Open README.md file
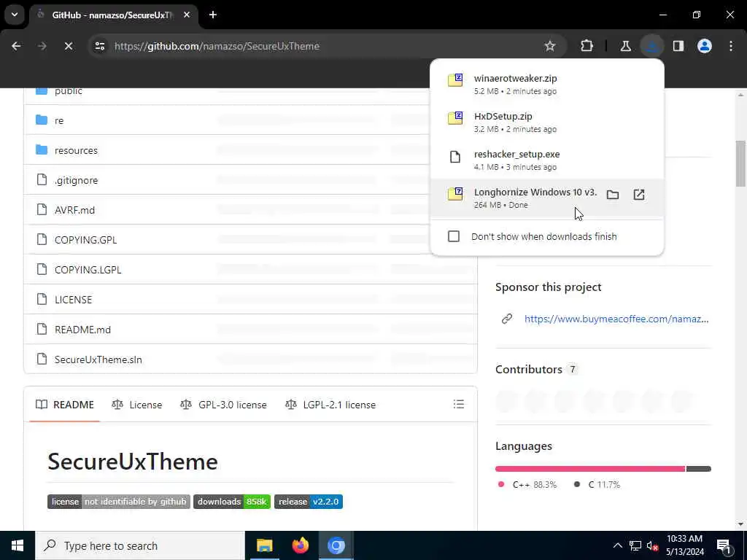This screenshot has height=560, width=747. click(x=82, y=330)
